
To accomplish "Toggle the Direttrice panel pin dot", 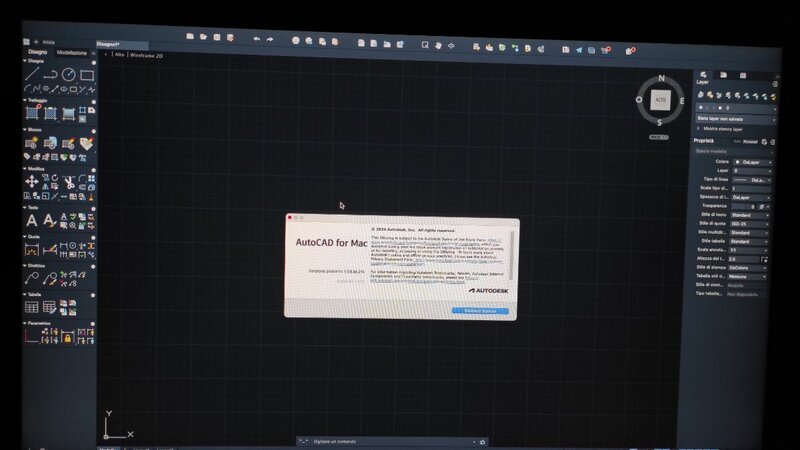I will [93, 266].
